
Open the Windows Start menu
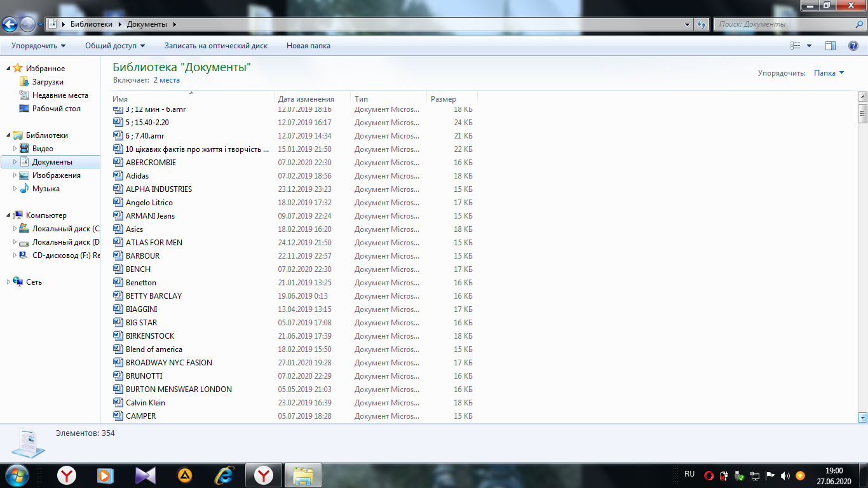(17, 475)
